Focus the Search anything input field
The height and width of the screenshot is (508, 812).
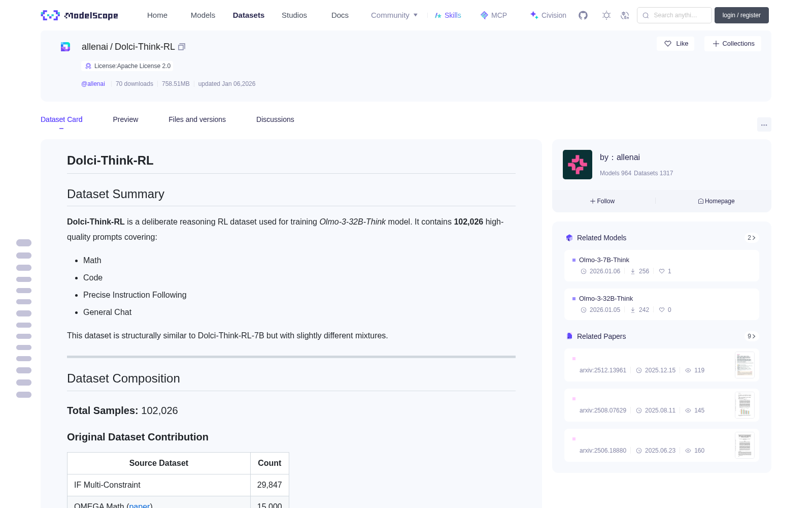pos(674,15)
